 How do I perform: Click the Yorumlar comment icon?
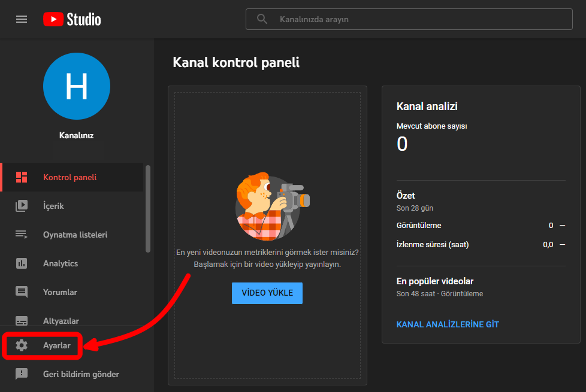coord(22,292)
